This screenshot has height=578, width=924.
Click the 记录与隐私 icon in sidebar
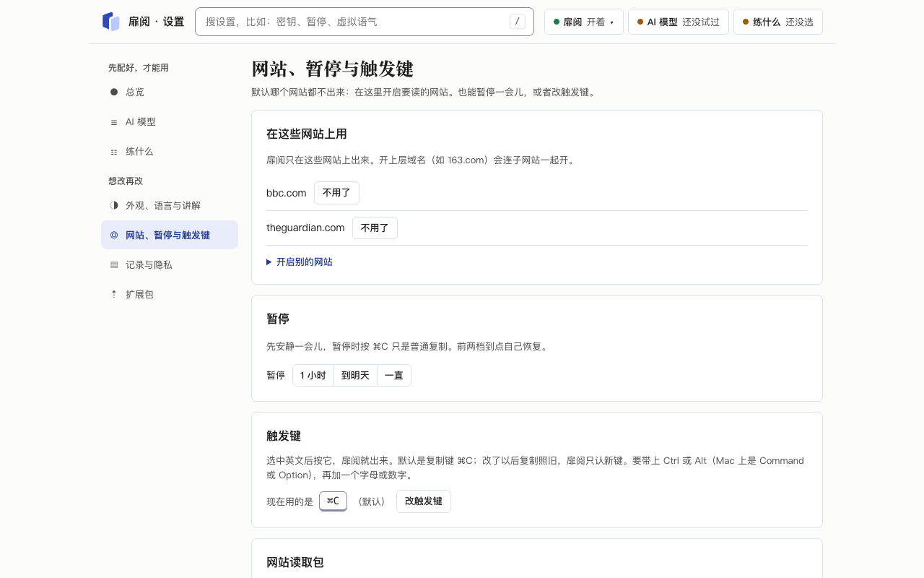click(x=114, y=264)
